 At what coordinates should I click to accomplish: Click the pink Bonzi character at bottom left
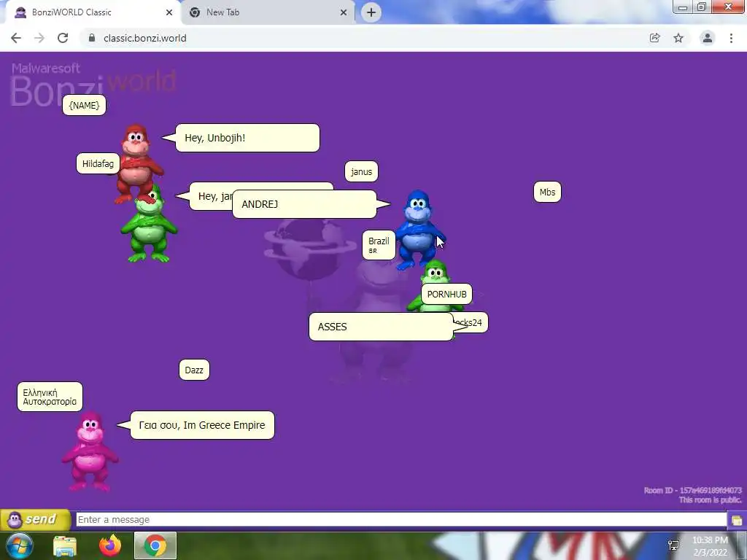pos(90,451)
